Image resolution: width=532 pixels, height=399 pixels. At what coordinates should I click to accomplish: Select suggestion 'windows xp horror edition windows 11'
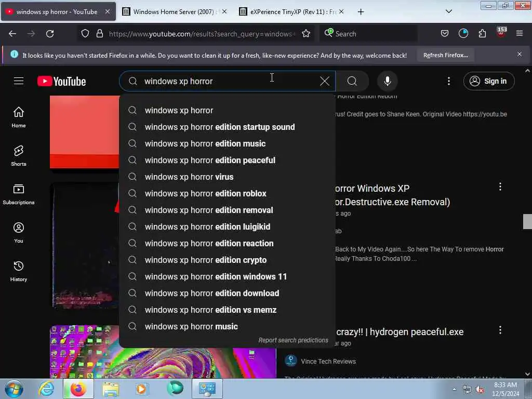(228, 276)
